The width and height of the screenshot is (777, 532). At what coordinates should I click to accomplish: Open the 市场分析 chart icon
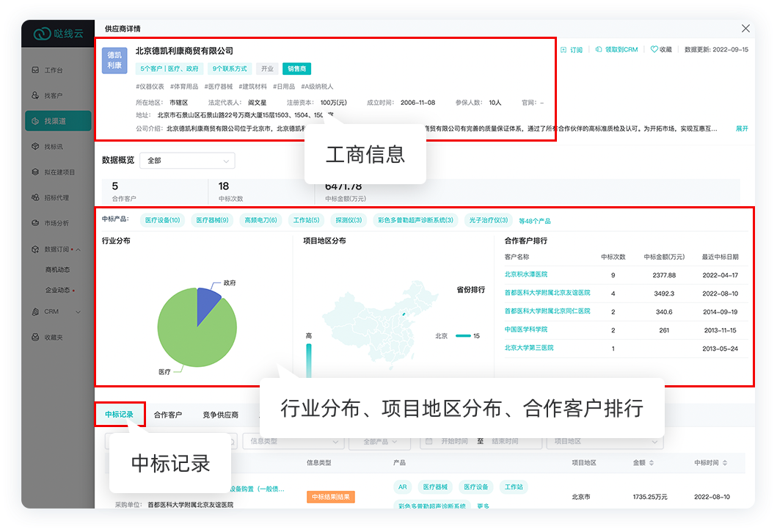[35, 223]
